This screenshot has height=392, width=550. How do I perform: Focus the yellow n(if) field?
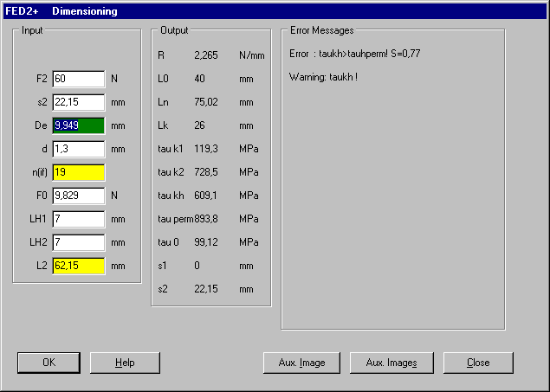click(78, 172)
